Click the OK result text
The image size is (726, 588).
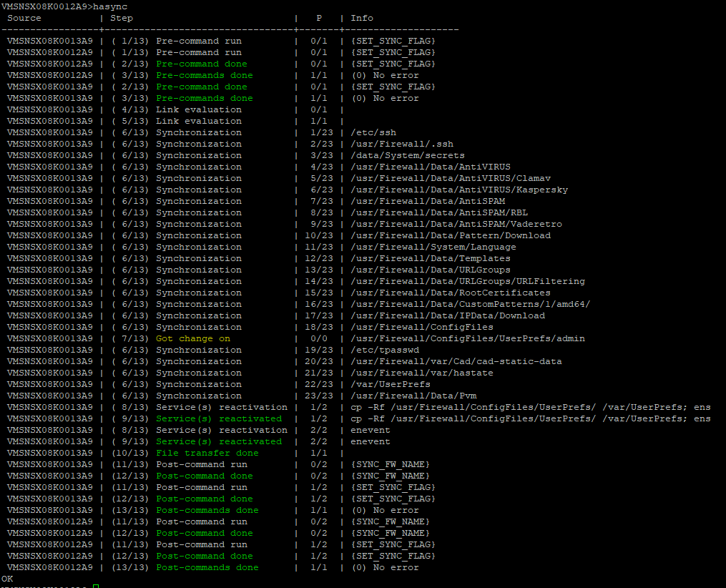[7, 578]
